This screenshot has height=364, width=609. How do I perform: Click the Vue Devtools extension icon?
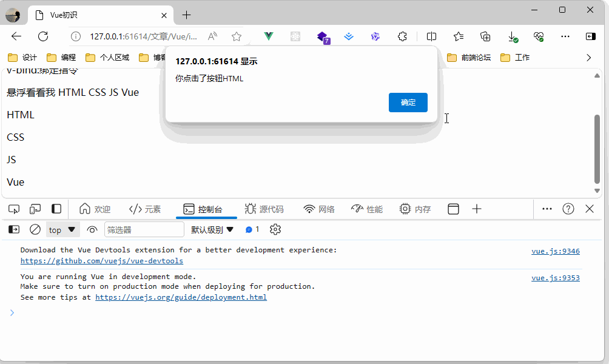tap(268, 36)
